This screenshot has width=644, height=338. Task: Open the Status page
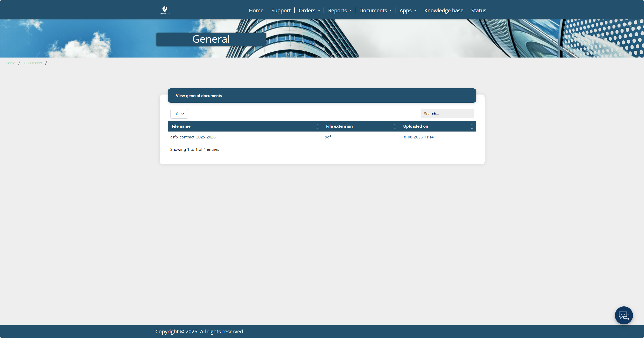[478, 11]
